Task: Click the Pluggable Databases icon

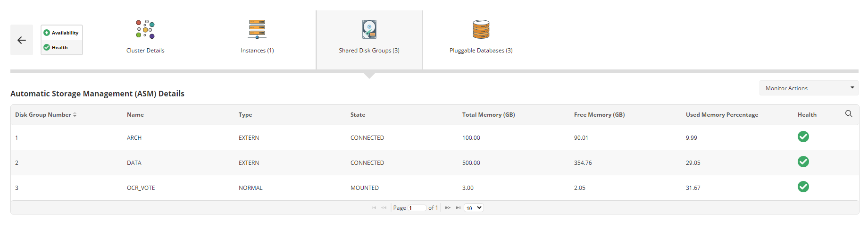Action: coord(481,29)
